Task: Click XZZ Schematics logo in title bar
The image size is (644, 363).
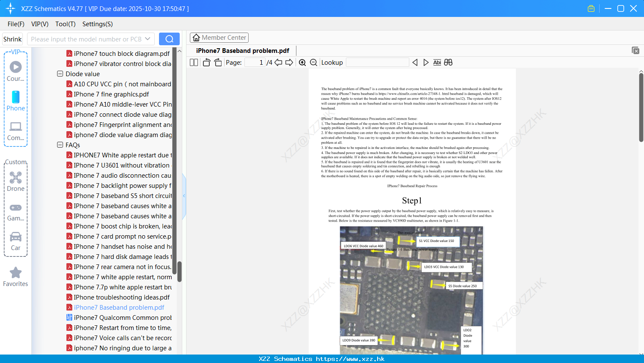Action: tap(11, 8)
